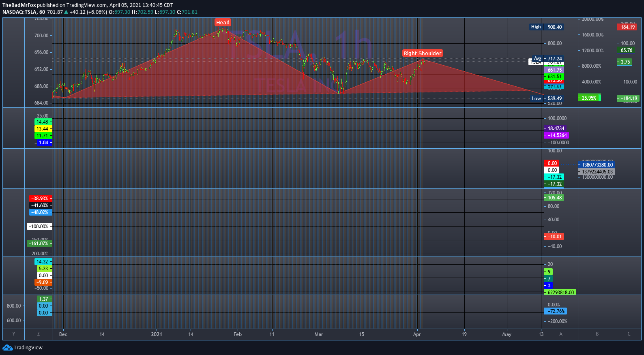Select the Right Shoulder pattern label

click(422, 53)
